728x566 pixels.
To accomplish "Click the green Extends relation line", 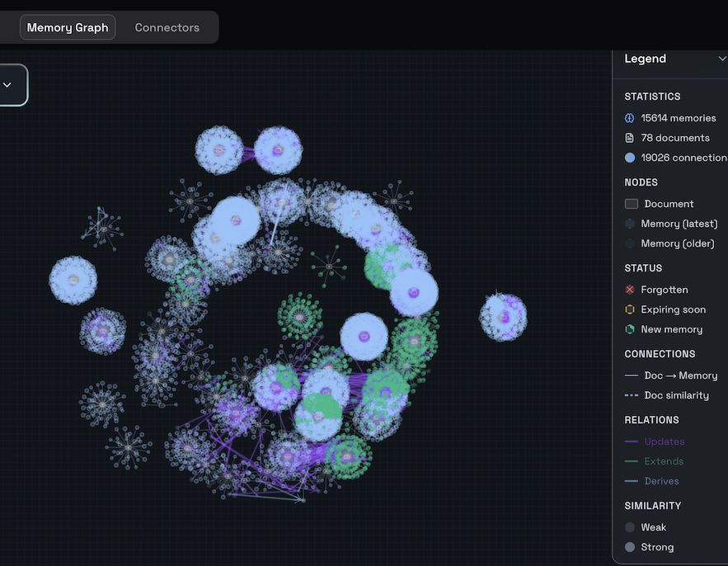I will 632,461.
